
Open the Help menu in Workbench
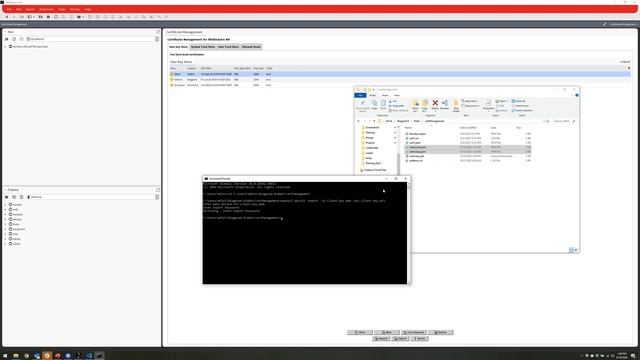[x=87, y=9]
